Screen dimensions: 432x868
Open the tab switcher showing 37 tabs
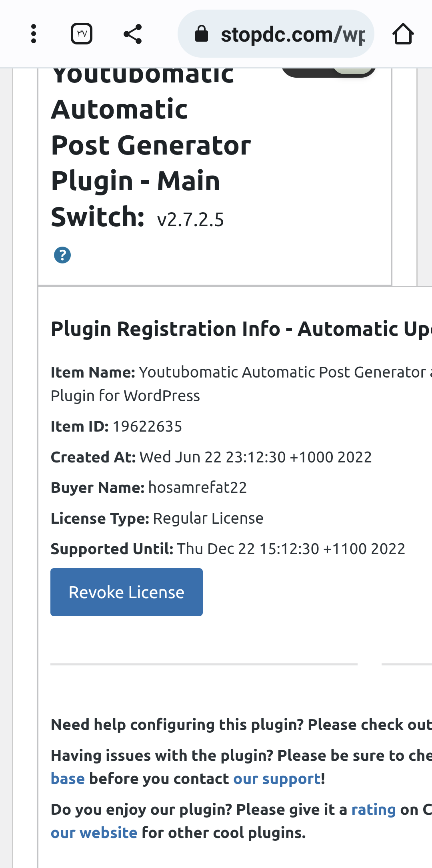click(82, 34)
